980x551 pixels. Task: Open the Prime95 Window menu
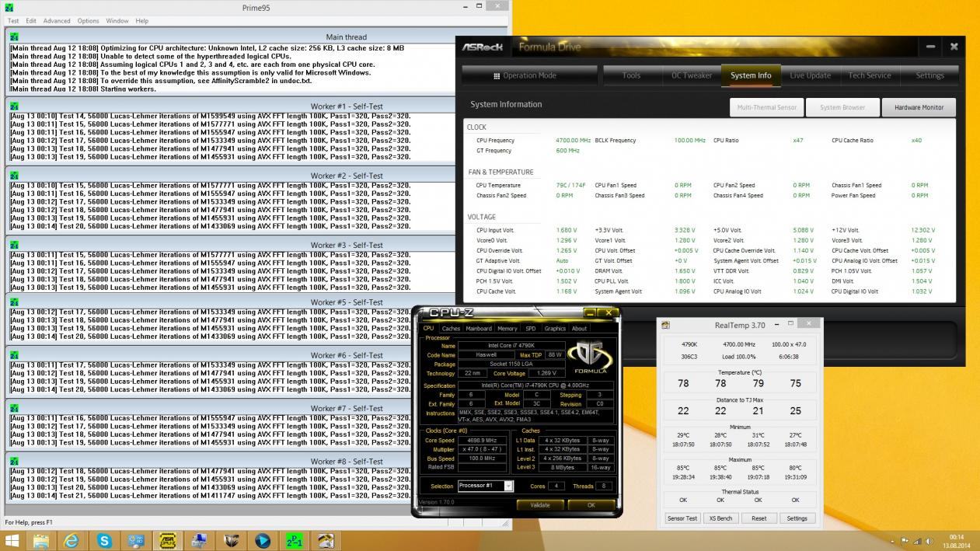117,21
